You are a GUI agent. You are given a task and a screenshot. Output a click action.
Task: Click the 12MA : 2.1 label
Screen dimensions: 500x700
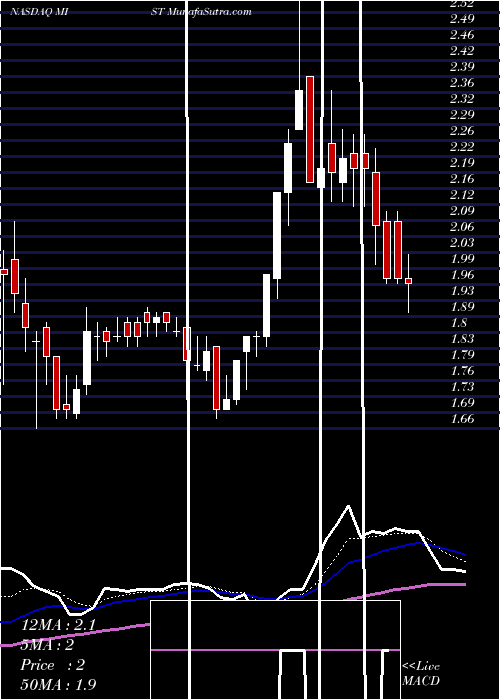(x=58, y=625)
